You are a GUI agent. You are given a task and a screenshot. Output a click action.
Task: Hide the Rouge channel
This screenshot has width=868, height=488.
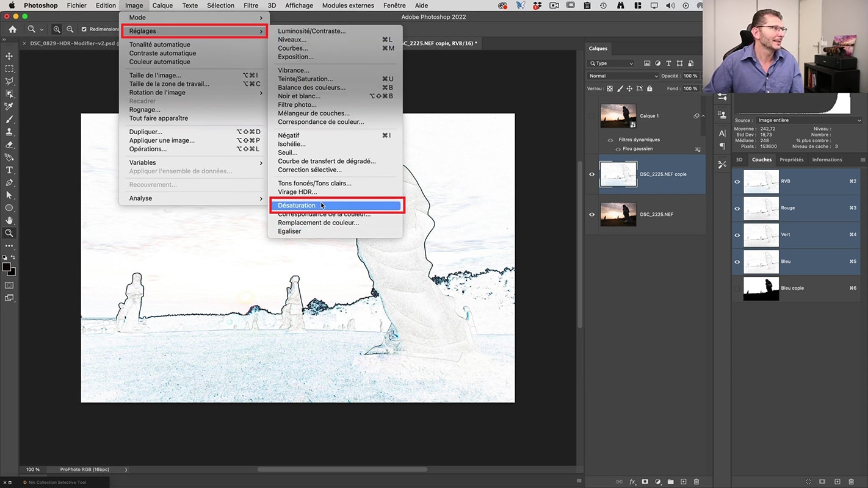pos(737,209)
